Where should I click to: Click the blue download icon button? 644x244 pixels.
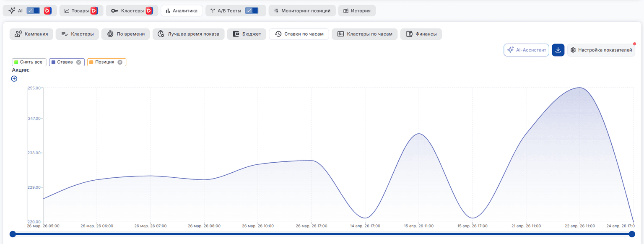[x=558, y=50]
